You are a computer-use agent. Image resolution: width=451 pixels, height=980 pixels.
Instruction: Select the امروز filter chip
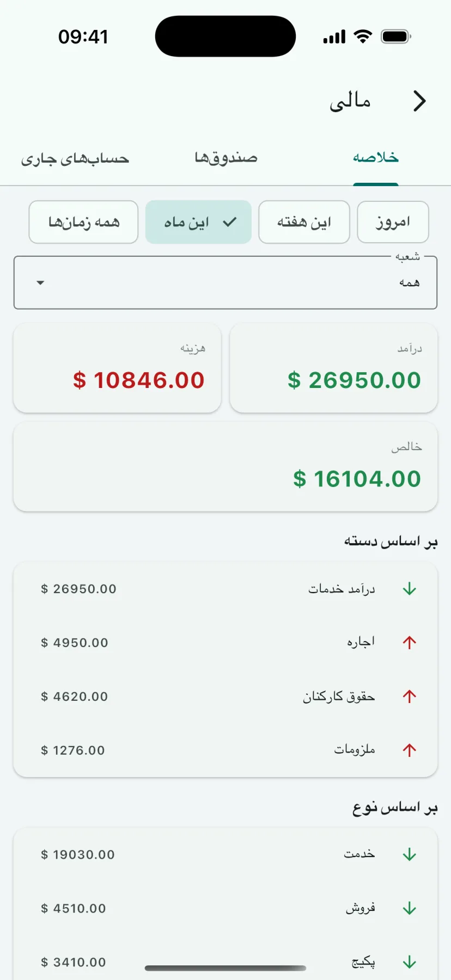[x=393, y=222]
